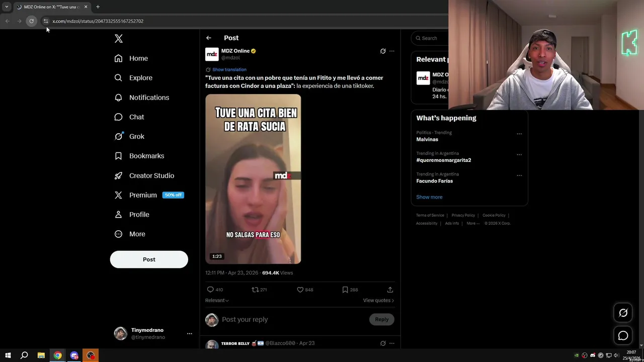Open Profile page

coord(132,215)
